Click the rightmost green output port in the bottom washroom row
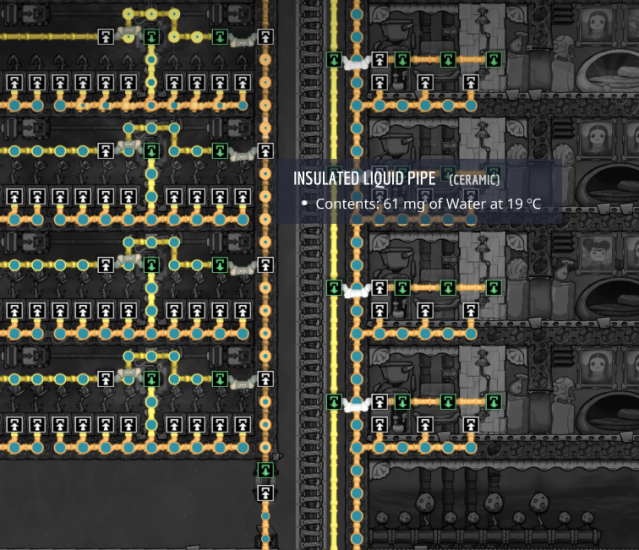The height and width of the screenshot is (550, 639). (x=494, y=402)
